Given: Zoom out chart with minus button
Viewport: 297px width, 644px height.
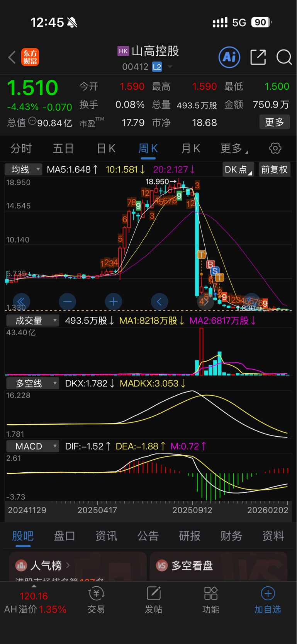Looking at the screenshot, I should (67, 301).
